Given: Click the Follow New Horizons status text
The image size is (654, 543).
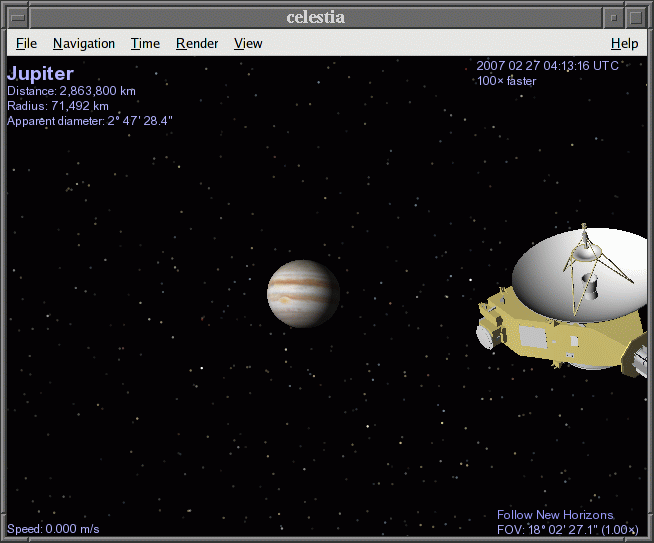Looking at the screenshot, I should 555,515.
